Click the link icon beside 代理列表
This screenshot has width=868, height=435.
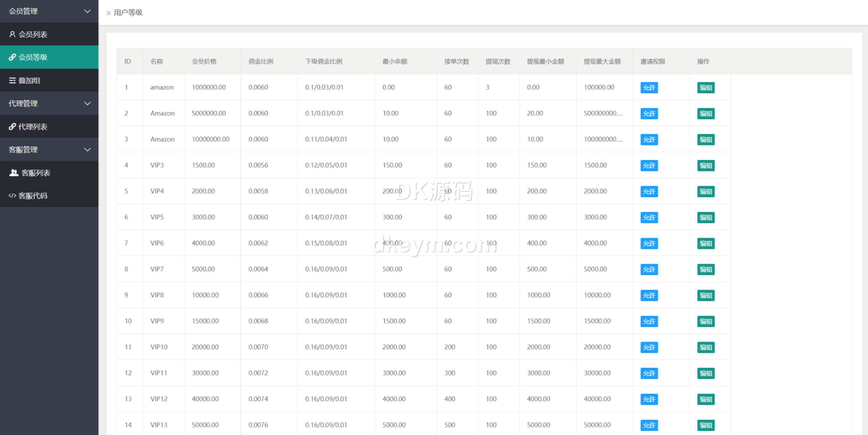pos(12,126)
